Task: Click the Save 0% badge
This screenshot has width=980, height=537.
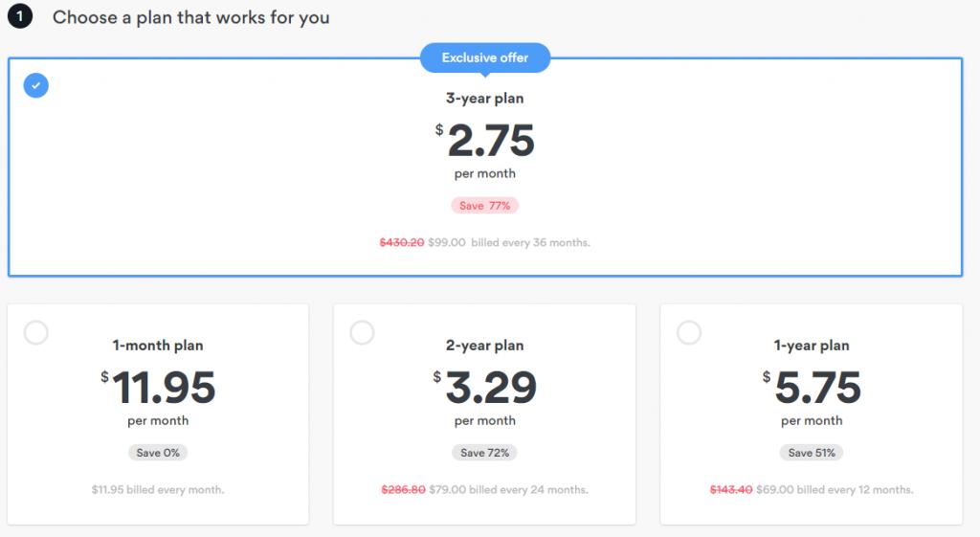Action: tap(158, 453)
